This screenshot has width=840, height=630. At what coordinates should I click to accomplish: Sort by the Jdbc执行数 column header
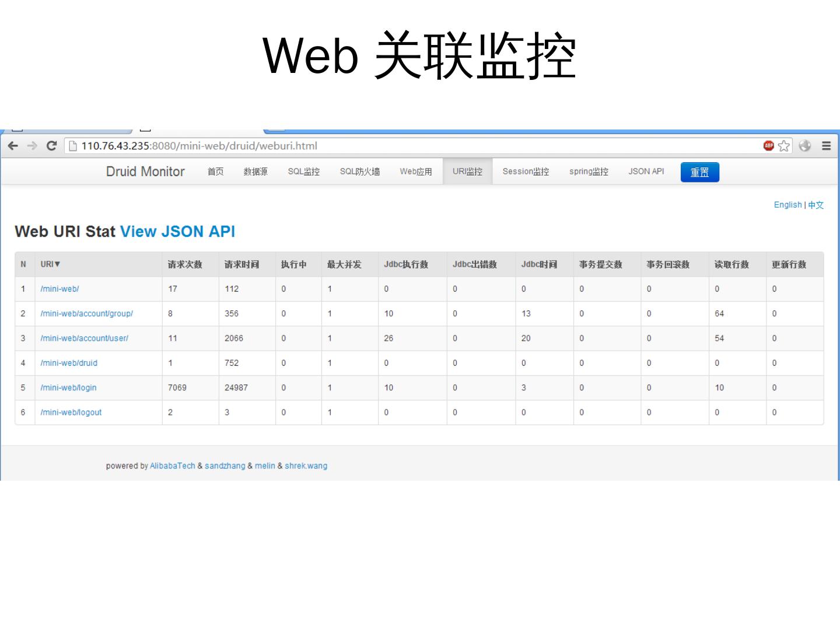click(412, 264)
